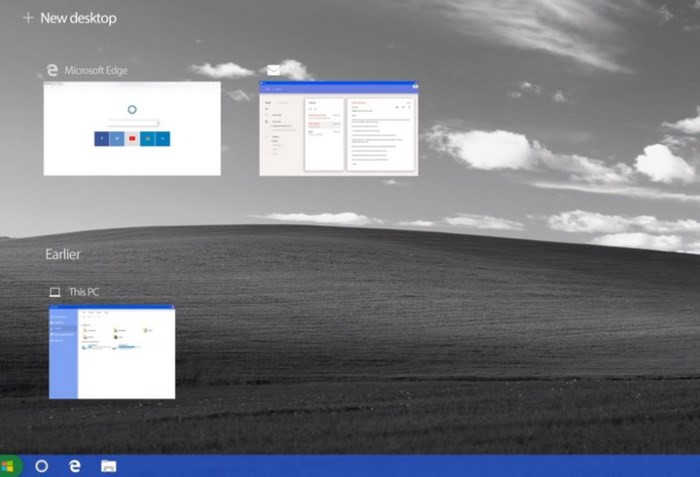The height and width of the screenshot is (477, 700).
Task: Click the This PC computer icon
Action: tap(55, 292)
